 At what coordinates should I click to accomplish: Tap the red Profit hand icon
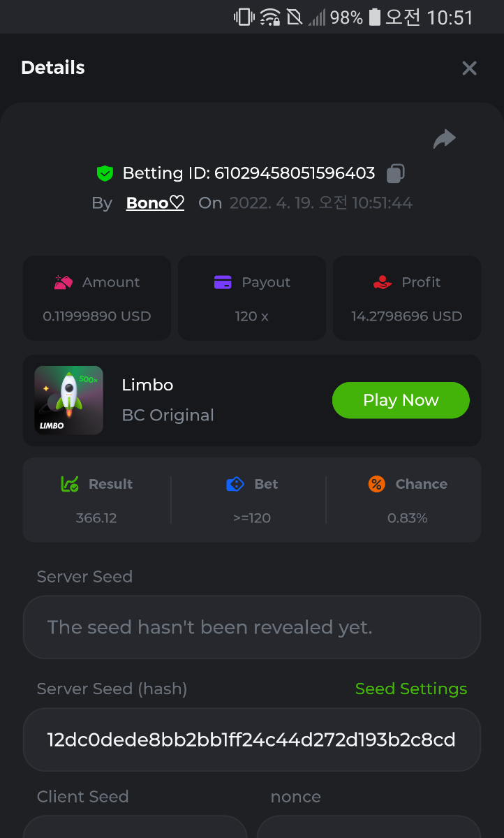[383, 282]
